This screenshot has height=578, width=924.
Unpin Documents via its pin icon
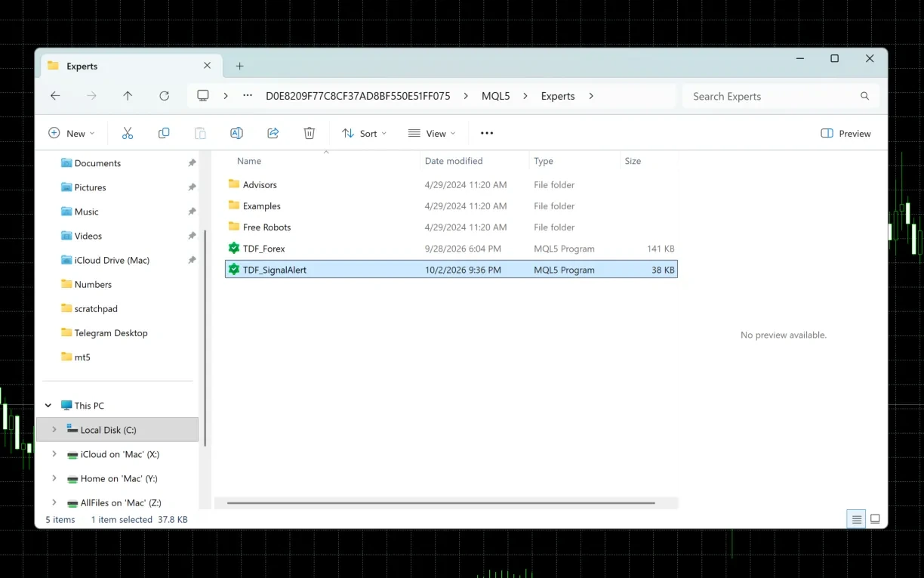point(192,163)
